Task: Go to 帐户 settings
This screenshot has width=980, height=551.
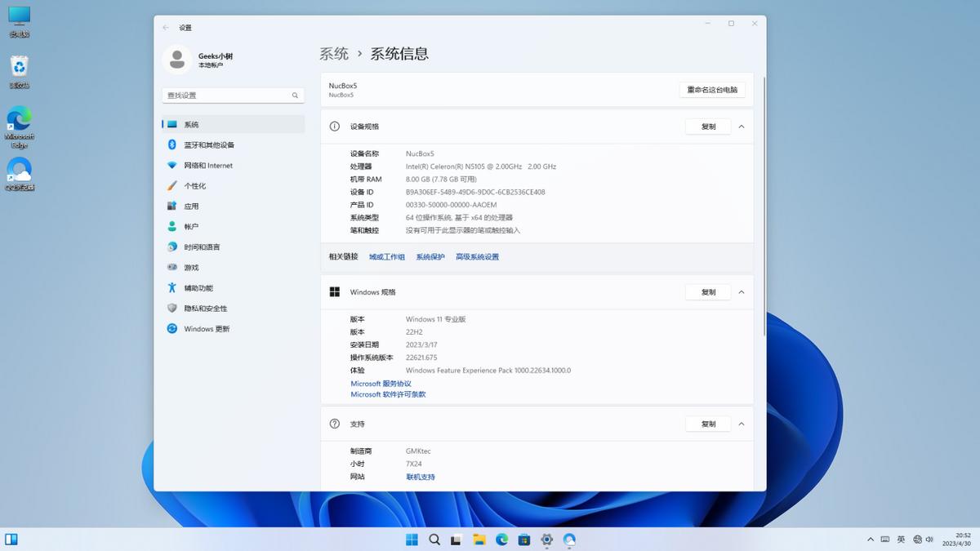Action: (x=189, y=226)
